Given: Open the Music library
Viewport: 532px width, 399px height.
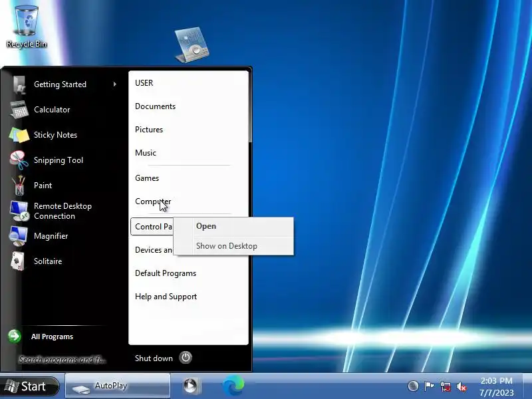Looking at the screenshot, I should [x=145, y=153].
